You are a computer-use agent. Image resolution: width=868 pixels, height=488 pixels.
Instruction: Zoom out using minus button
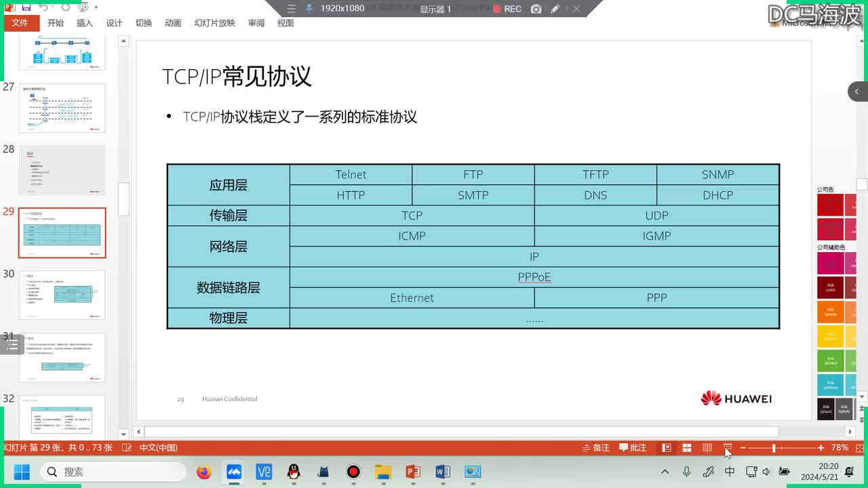point(743,448)
